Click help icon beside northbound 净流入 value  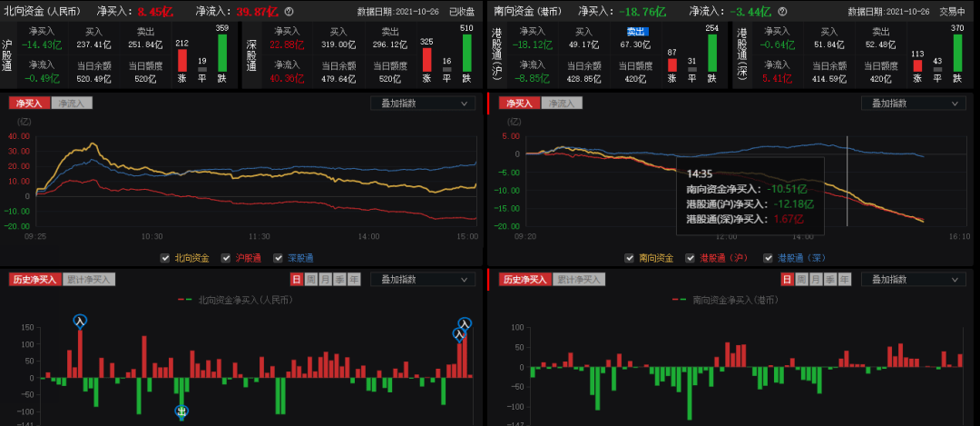tap(289, 12)
